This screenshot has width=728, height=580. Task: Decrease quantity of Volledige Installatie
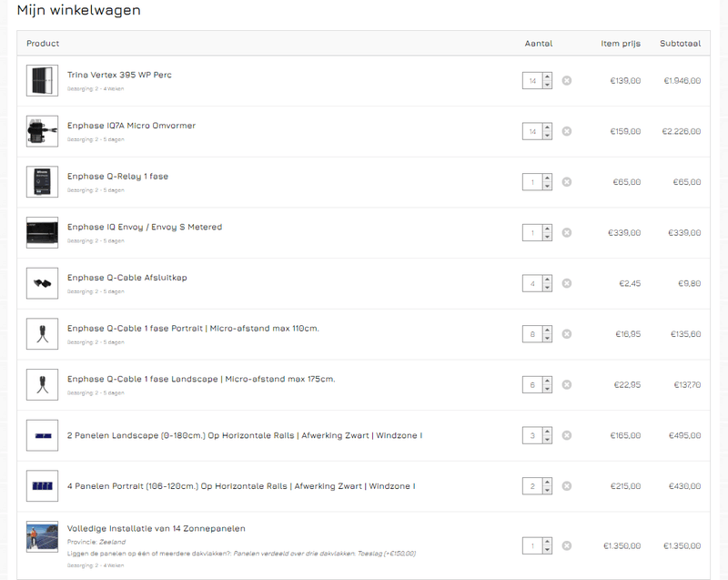[x=548, y=549]
